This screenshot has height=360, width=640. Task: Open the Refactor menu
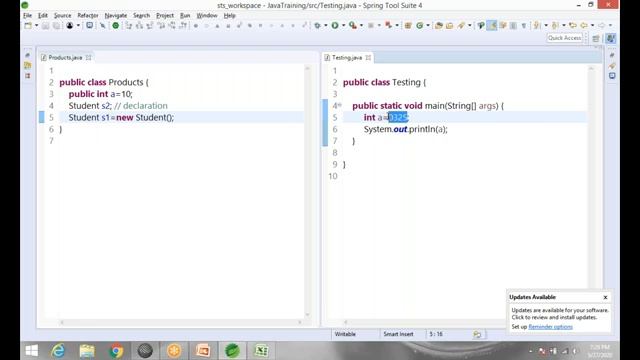88,16
